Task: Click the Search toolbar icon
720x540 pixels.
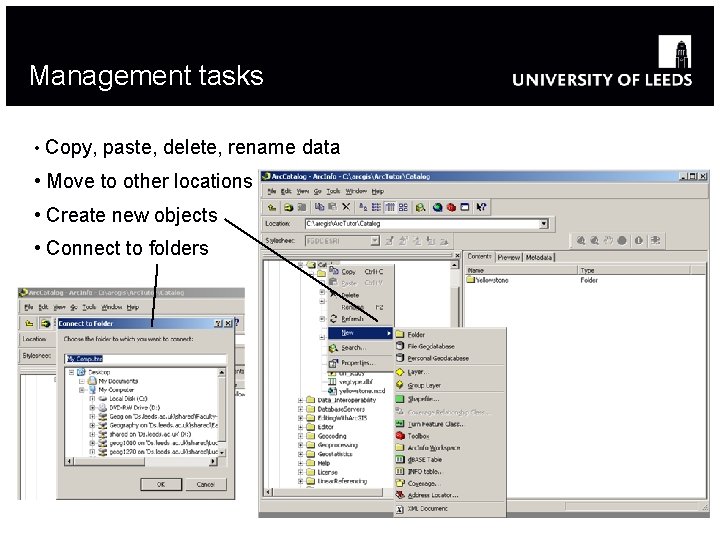Action: coord(420,208)
